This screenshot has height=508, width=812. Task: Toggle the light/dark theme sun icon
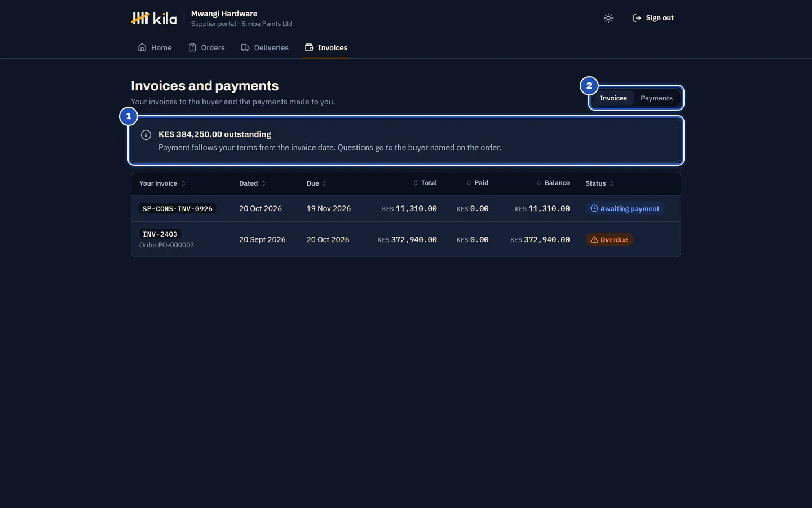tap(608, 18)
